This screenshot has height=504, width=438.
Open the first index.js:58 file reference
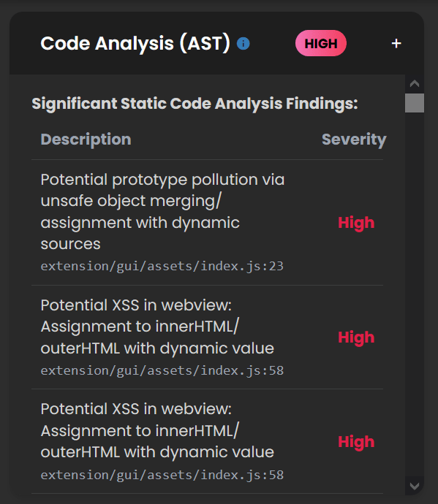[x=162, y=370]
